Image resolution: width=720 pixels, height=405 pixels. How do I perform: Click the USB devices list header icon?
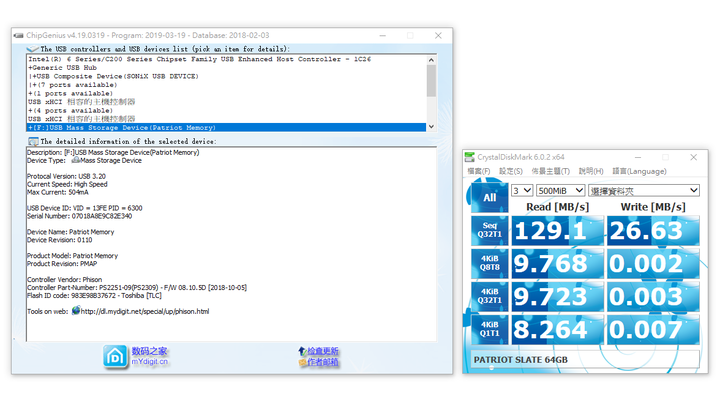click(33, 49)
